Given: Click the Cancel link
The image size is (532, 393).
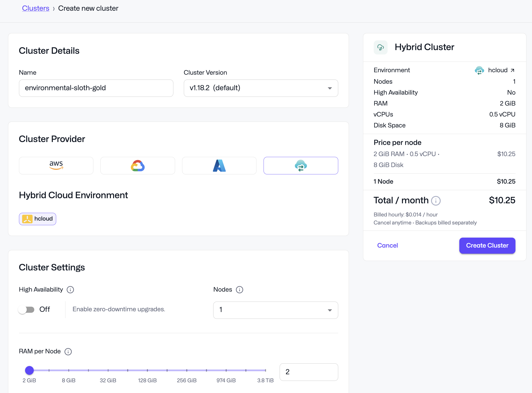Looking at the screenshot, I should coord(388,245).
